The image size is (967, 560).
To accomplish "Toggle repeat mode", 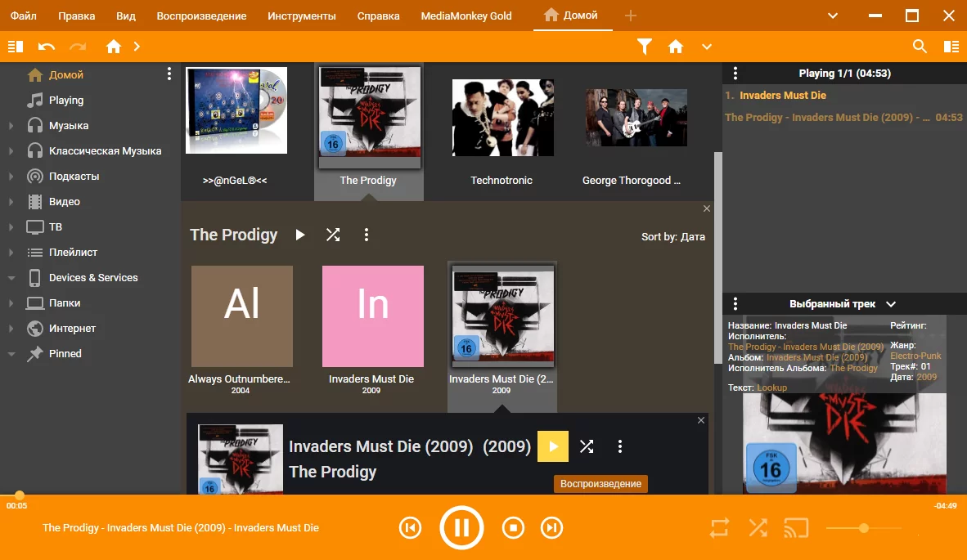I will pyautogui.click(x=719, y=528).
